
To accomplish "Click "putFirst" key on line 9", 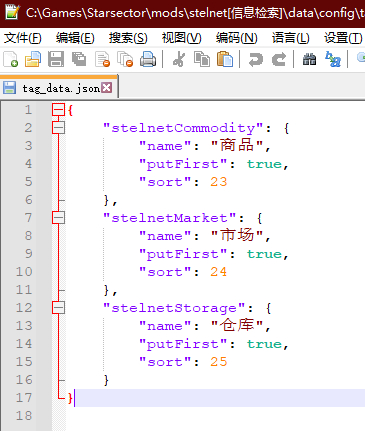I will (x=183, y=254).
